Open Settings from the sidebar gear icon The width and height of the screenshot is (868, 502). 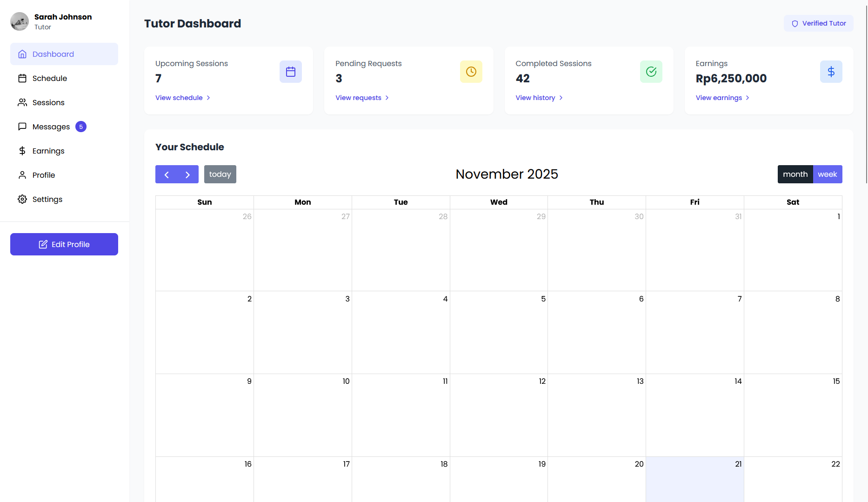coord(22,199)
